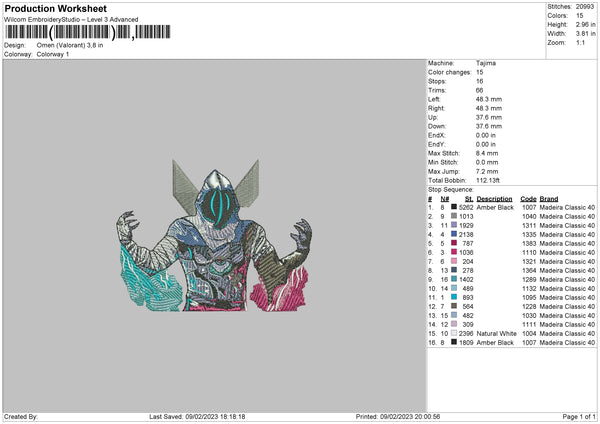
Task: Select the crimson swatch for code 1383
Action: click(x=454, y=243)
